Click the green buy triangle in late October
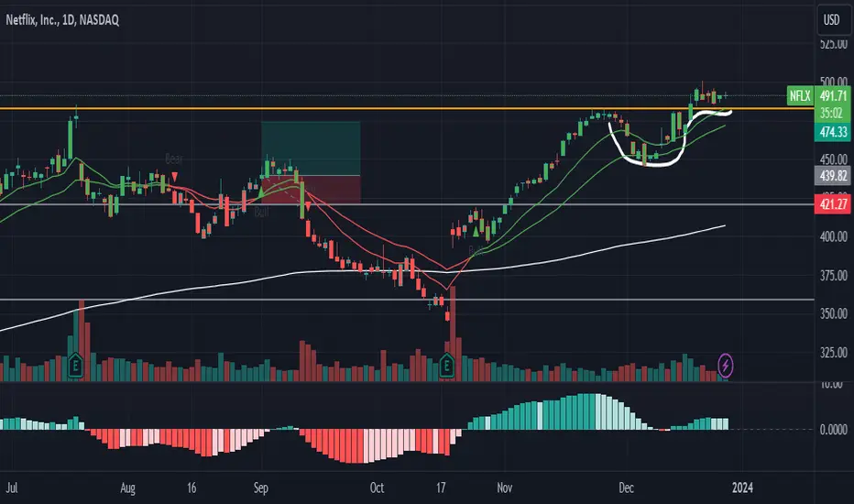 click(x=476, y=232)
